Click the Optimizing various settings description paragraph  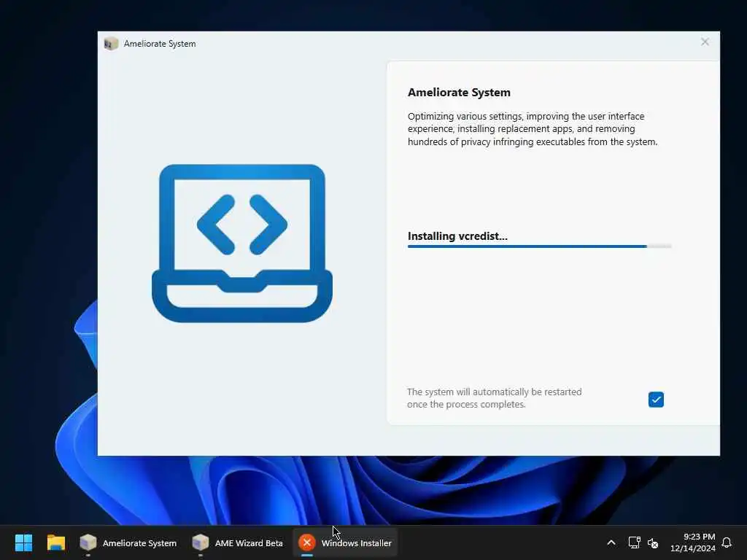click(x=532, y=129)
